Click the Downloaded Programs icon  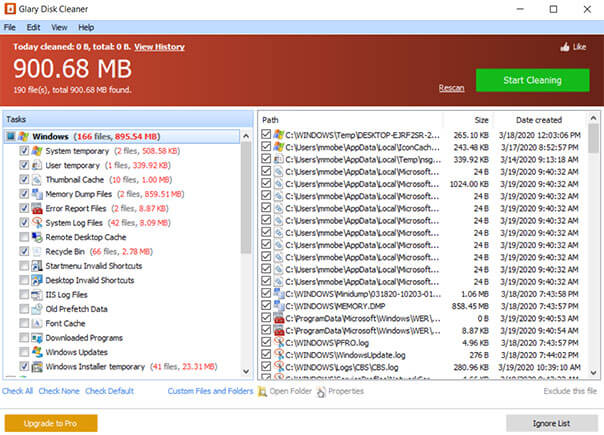37,338
